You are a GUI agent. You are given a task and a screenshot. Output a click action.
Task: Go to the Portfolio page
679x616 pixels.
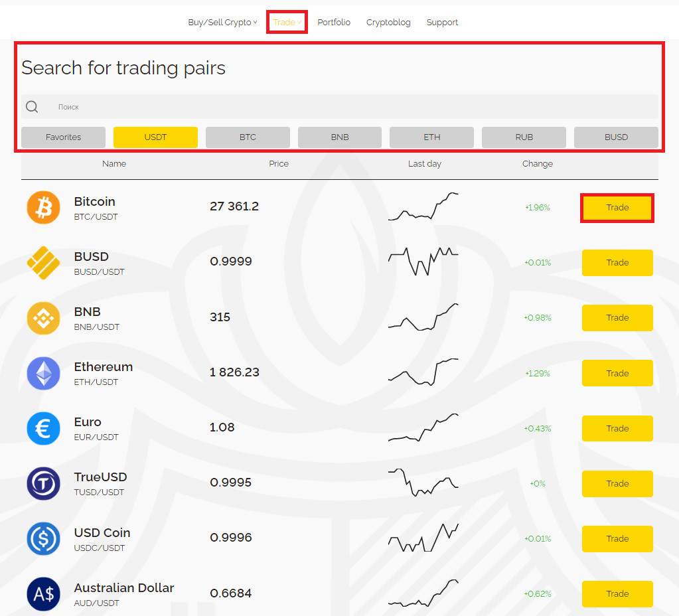point(334,22)
